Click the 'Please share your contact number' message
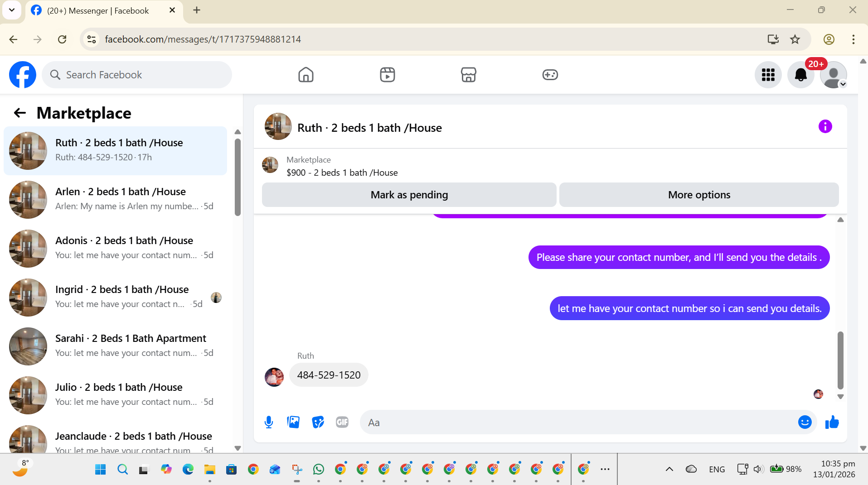Viewport: 868px width, 485px height. (679, 257)
